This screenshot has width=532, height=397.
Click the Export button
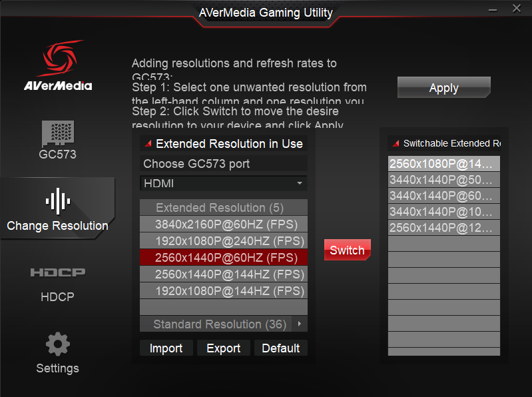224,348
